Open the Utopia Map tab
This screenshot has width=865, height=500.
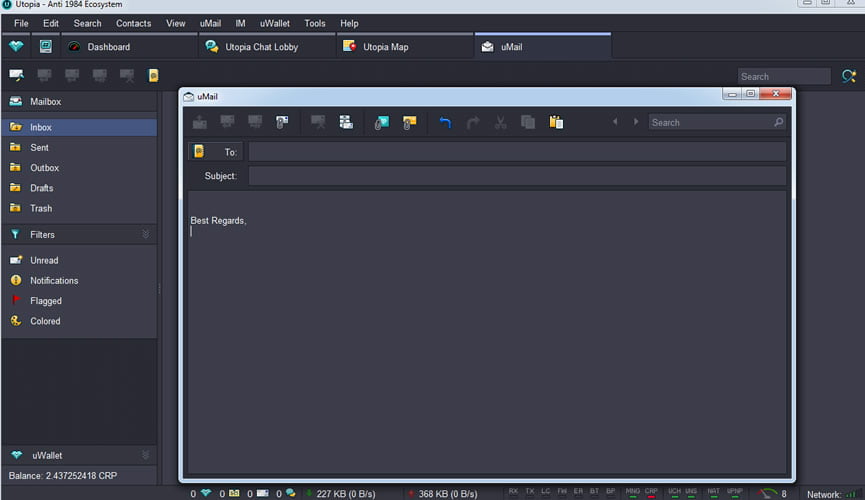(385, 47)
